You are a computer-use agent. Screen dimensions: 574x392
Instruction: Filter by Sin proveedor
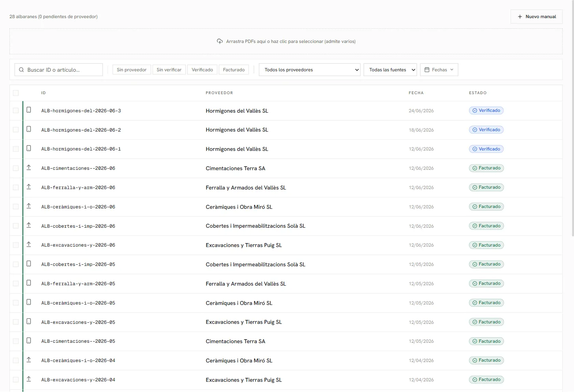point(132,70)
